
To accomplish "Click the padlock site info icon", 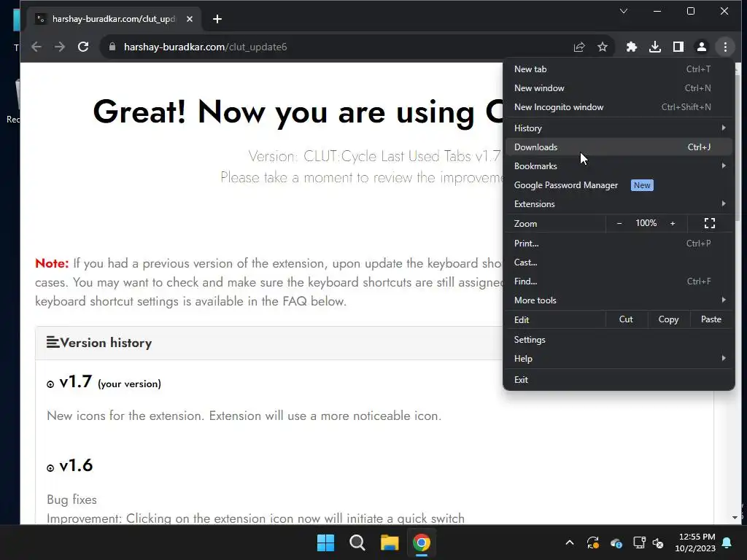I will 112,47.
